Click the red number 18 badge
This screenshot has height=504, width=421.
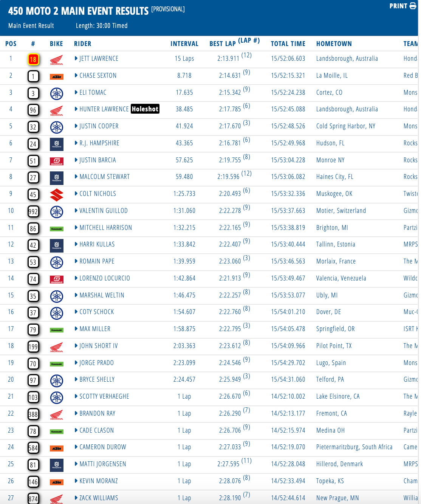(x=33, y=59)
